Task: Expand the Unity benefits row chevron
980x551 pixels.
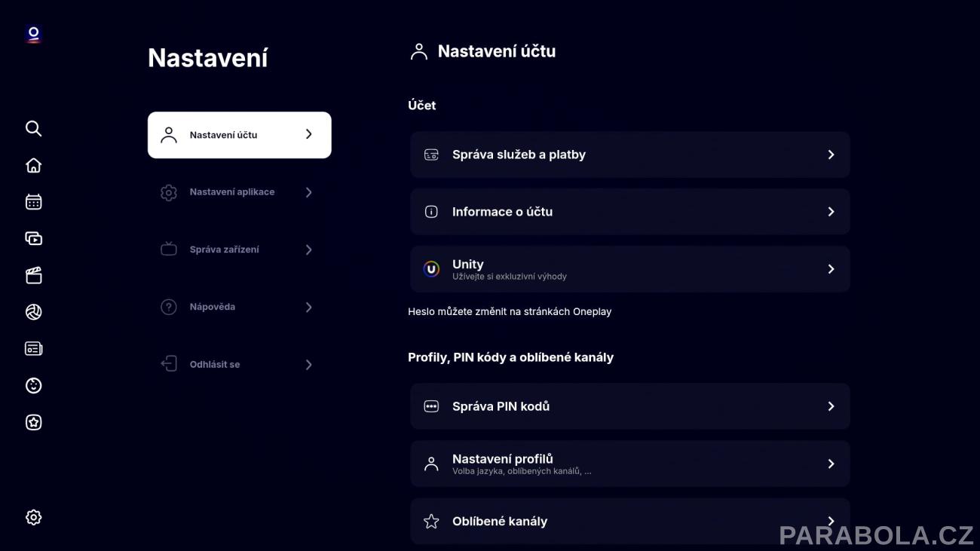Action: tap(831, 269)
